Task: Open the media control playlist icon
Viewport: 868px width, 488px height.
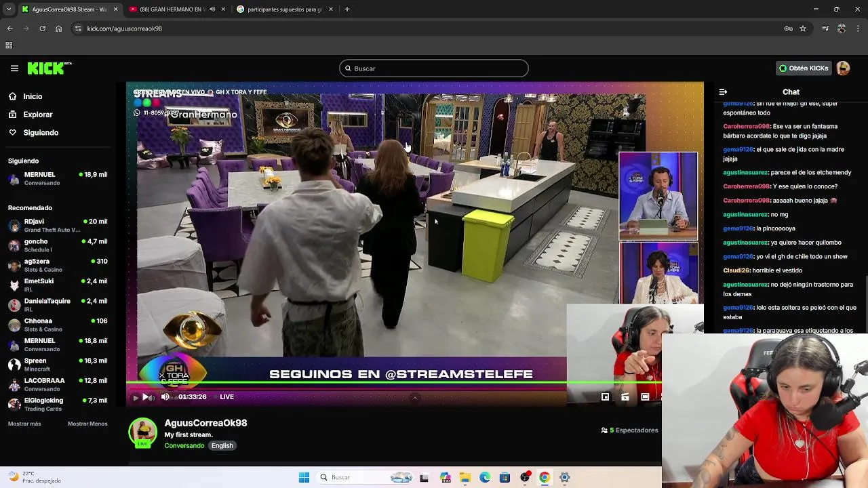Action: [x=825, y=28]
